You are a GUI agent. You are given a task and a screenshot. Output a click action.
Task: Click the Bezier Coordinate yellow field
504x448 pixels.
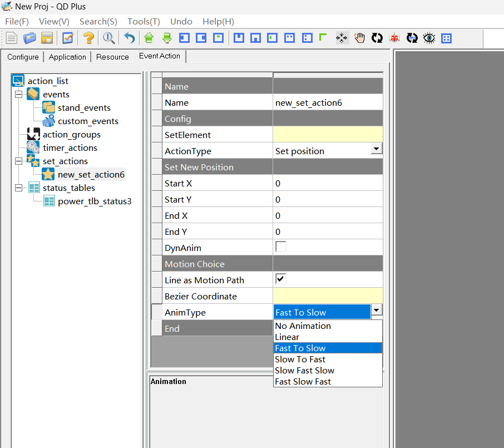pos(328,296)
